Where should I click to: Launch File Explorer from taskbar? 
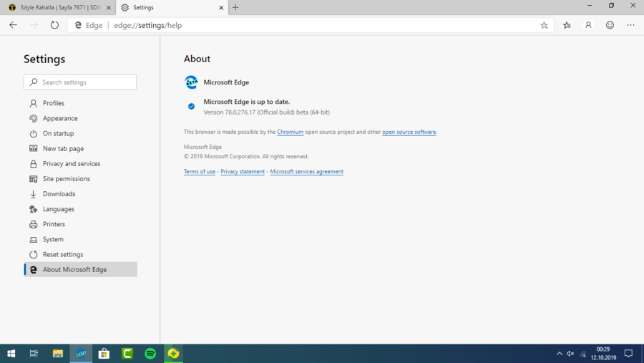click(57, 354)
